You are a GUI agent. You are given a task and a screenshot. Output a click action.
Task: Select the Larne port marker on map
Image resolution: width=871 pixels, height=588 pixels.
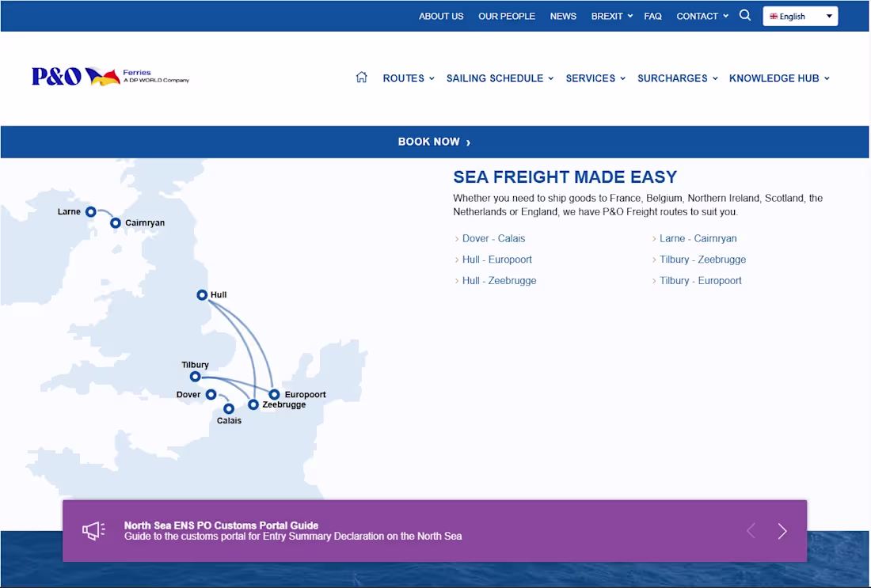[90, 211]
